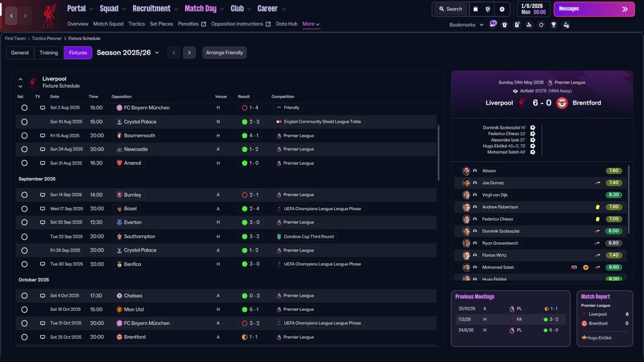
Task: Open the 9+ chat notifications icon
Action: pyautogui.click(x=493, y=24)
